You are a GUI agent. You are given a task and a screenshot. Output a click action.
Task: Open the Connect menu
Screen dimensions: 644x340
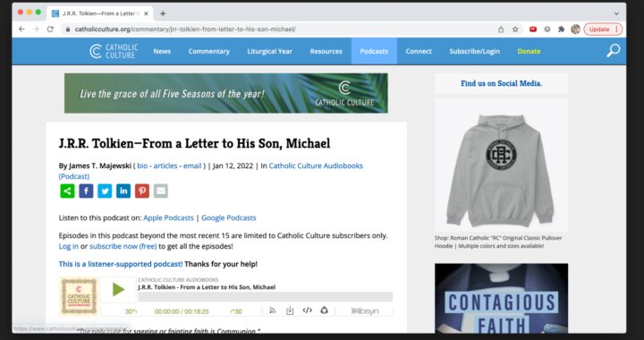(x=419, y=51)
